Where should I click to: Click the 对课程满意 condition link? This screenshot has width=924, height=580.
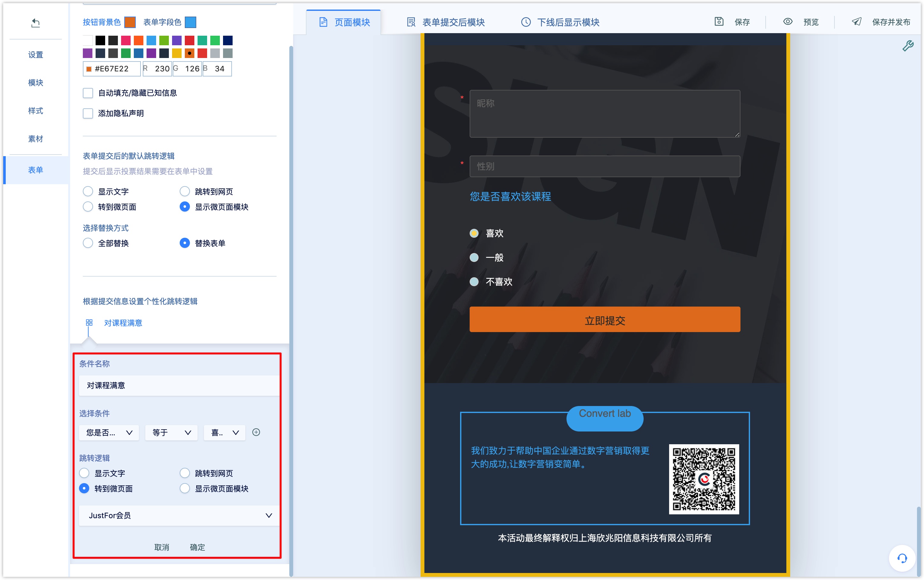[123, 323]
